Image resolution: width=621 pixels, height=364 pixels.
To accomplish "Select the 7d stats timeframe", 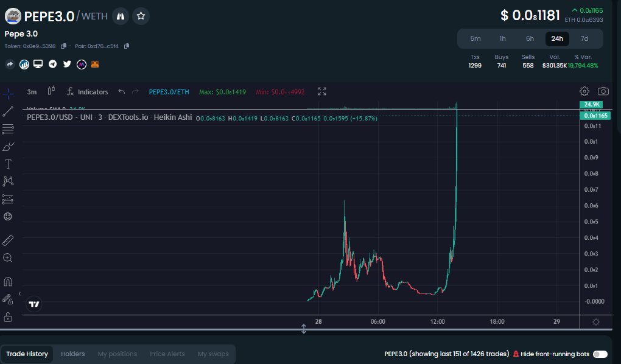I will tap(584, 38).
